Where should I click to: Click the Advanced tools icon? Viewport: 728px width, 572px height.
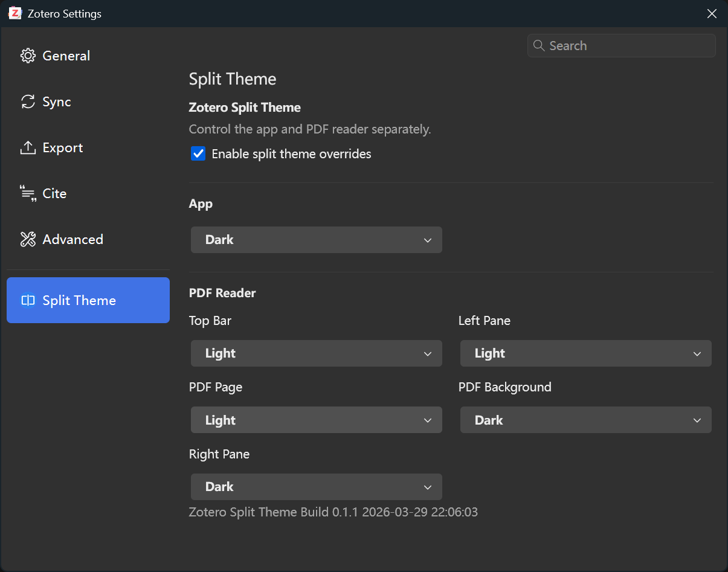[28, 239]
